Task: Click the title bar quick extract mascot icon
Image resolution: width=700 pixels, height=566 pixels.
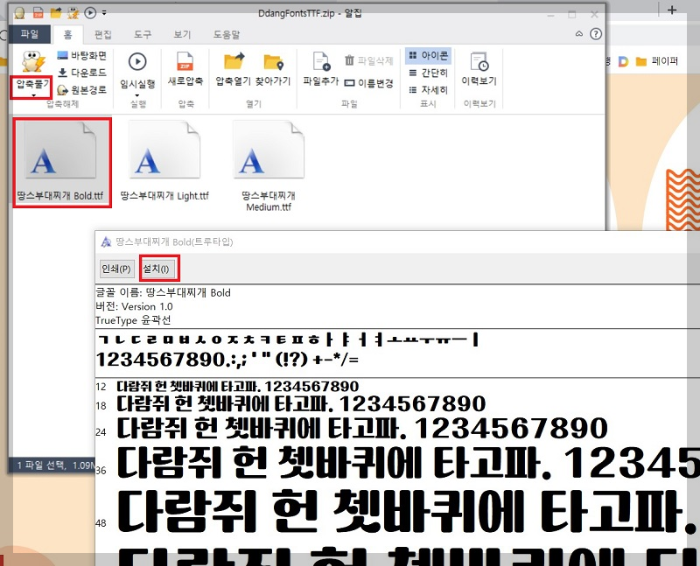Action: coord(73,13)
